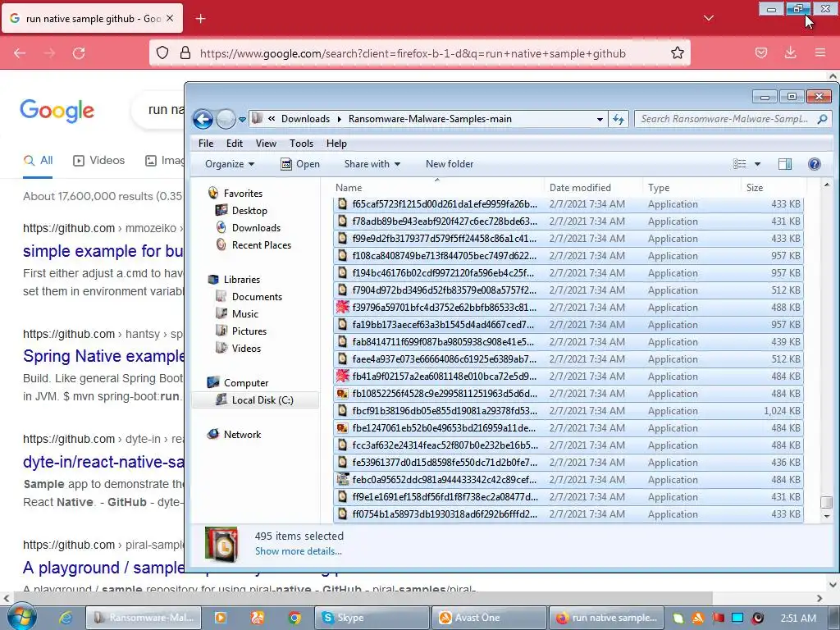The height and width of the screenshot is (630, 840).
Task: Open the Firefox hamburger menu
Action: click(820, 52)
